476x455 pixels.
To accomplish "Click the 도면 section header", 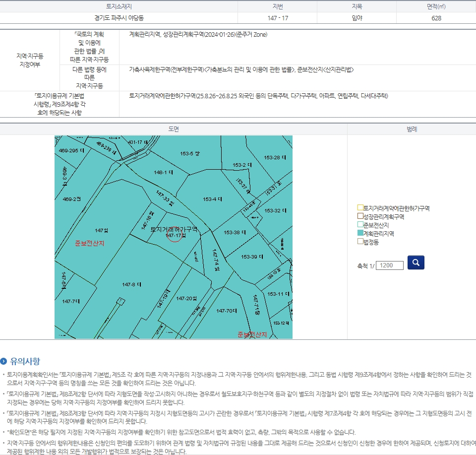I will point(174,129).
